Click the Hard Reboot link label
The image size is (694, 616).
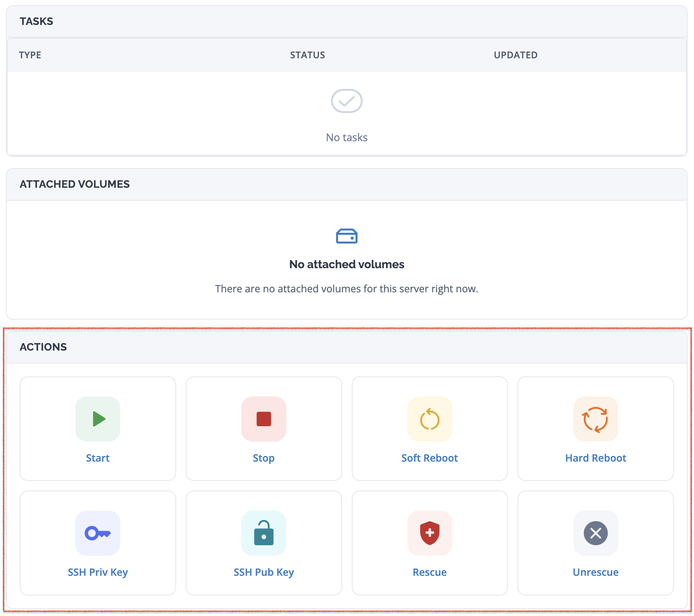(x=595, y=458)
